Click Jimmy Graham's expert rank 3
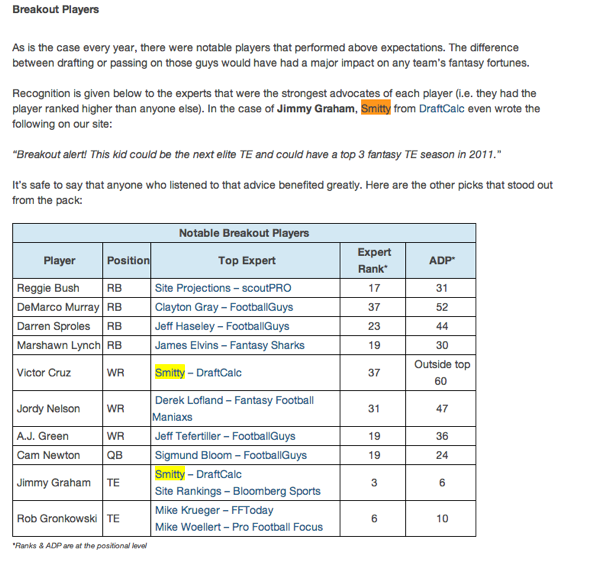The height and width of the screenshot is (569, 600). tap(374, 483)
